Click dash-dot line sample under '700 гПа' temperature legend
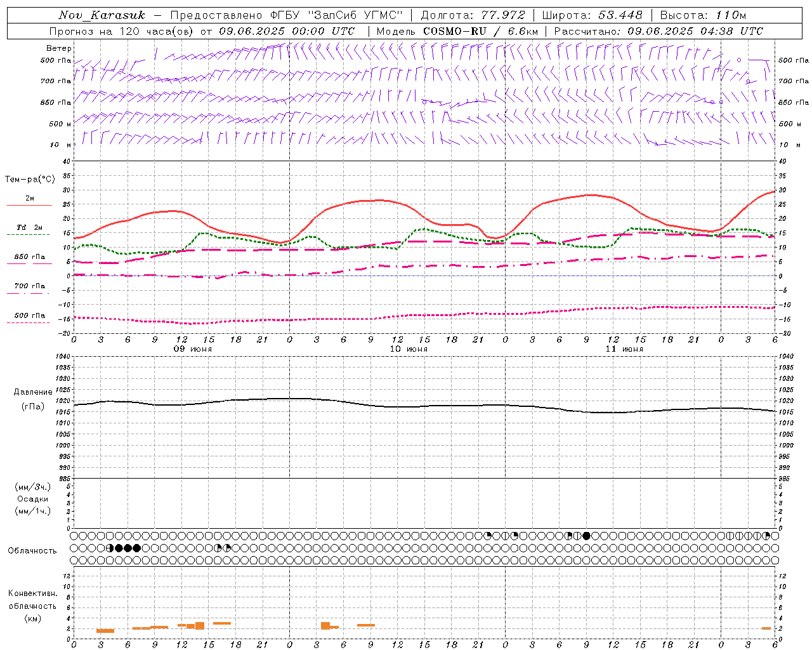This screenshot has height=650, width=812. click(29, 293)
